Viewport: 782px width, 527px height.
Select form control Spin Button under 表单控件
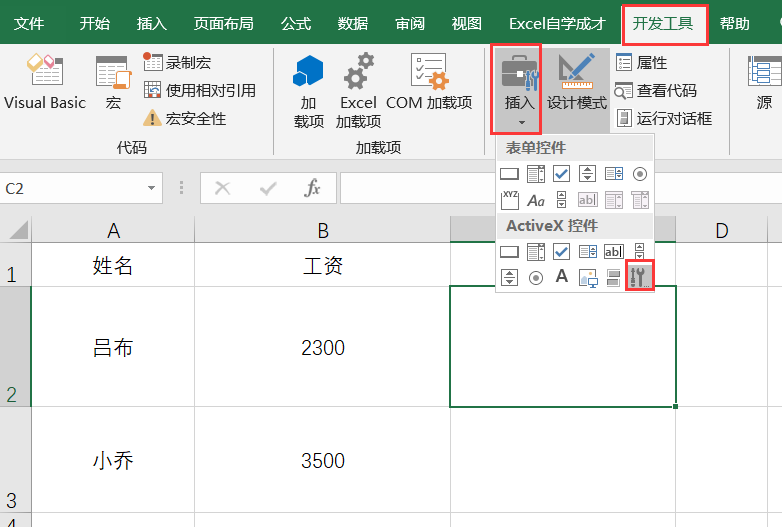pyautogui.click(x=587, y=174)
